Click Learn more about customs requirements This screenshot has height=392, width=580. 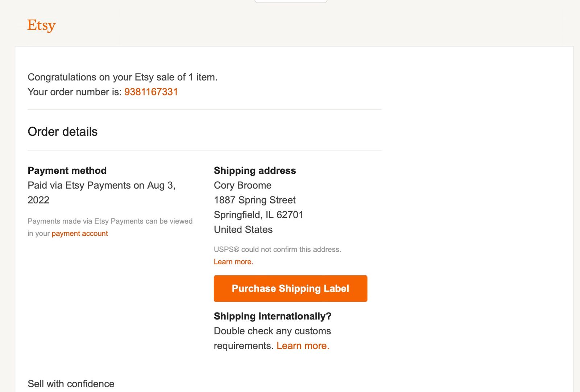[x=303, y=346]
